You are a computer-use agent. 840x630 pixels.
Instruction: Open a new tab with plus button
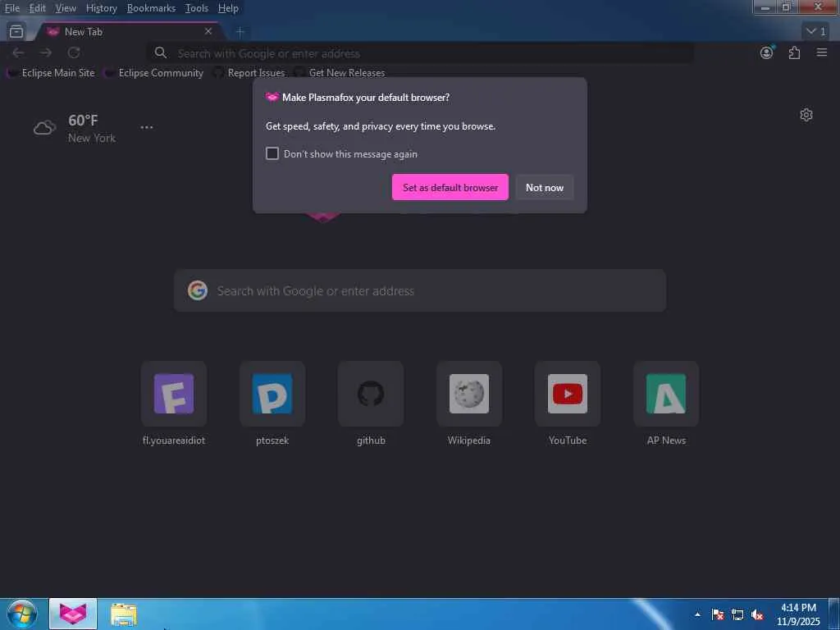[x=240, y=32]
